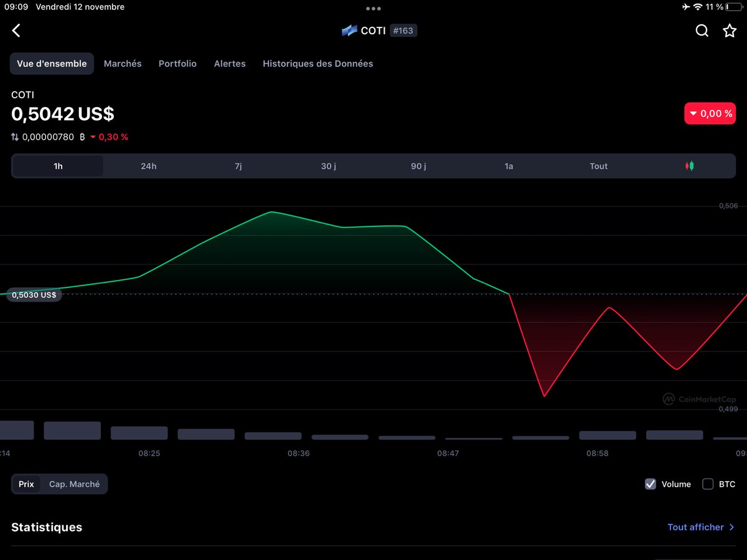This screenshot has width=747, height=560.
Task: Select the 7j time range
Action: [238, 166]
